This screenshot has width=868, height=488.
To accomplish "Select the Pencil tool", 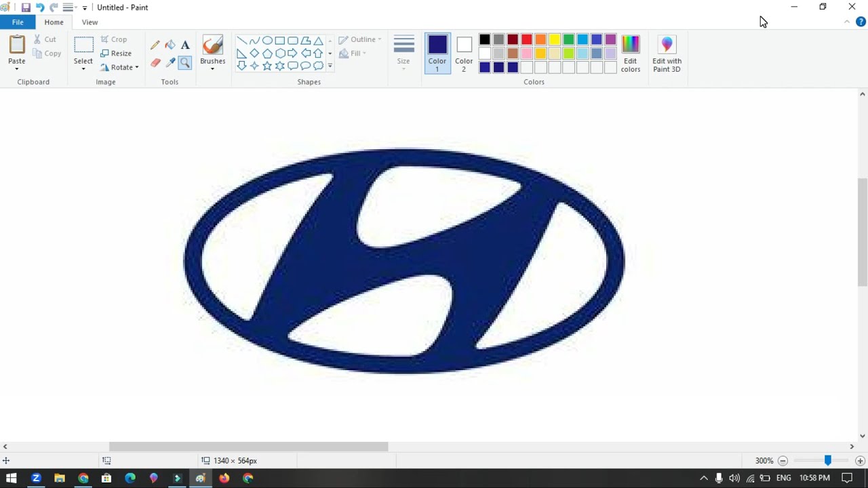I will coord(155,45).
